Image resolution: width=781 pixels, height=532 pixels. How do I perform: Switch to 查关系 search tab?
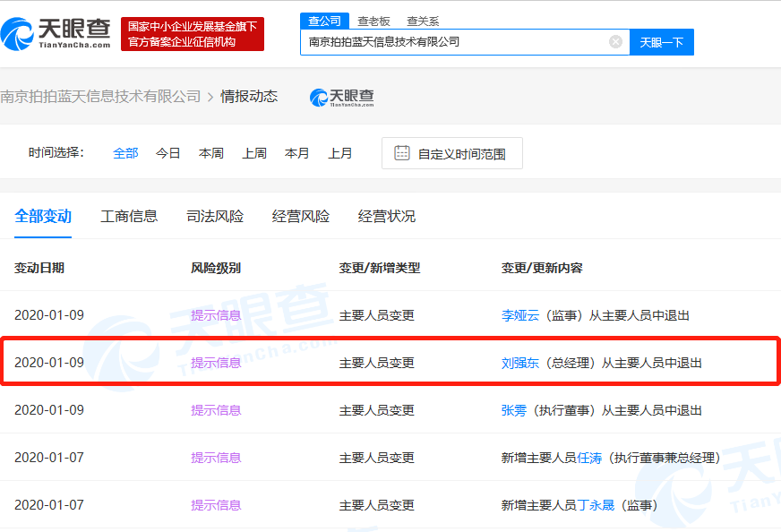point(423,21)
